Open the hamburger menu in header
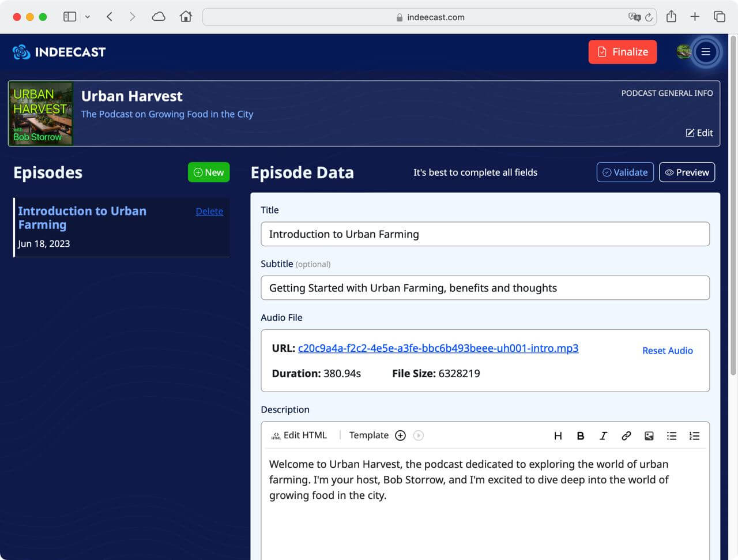This screenshot has height=560, width=738. [x=705, y=52]
